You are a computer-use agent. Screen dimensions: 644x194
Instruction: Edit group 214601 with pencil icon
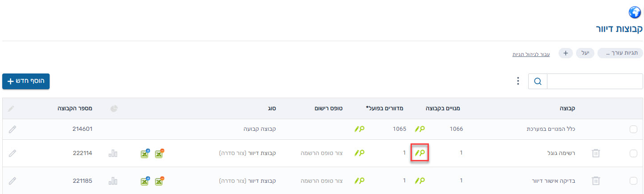coord(13,129)
